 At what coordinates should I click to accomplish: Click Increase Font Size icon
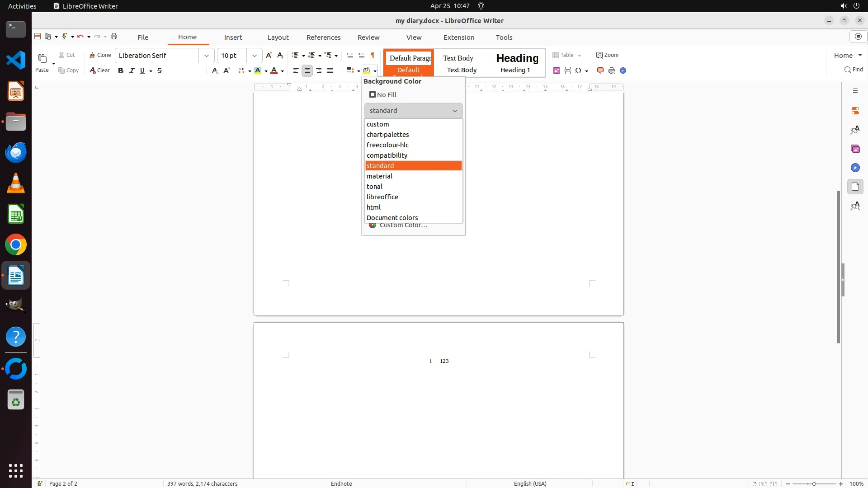click(269, 55)
